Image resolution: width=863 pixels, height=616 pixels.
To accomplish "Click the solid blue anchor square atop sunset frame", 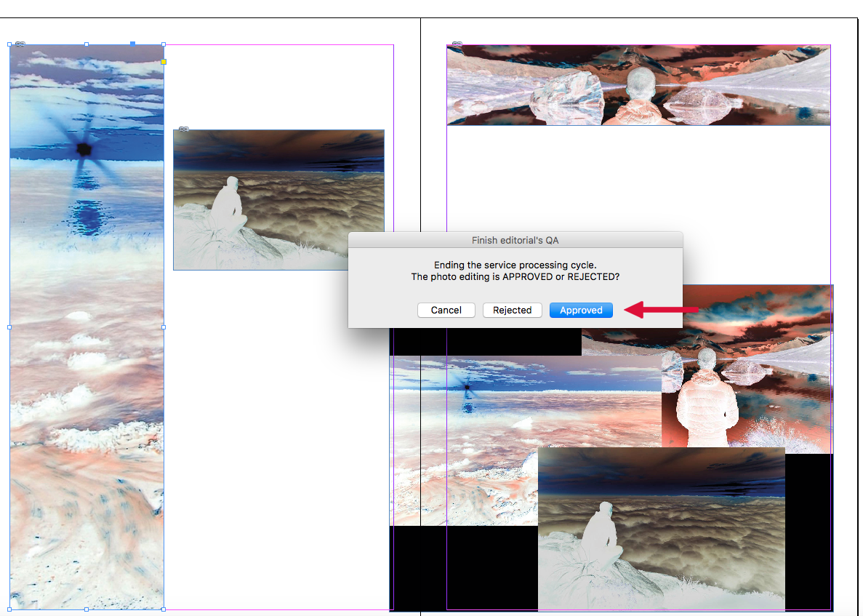I will click(132, 44).
